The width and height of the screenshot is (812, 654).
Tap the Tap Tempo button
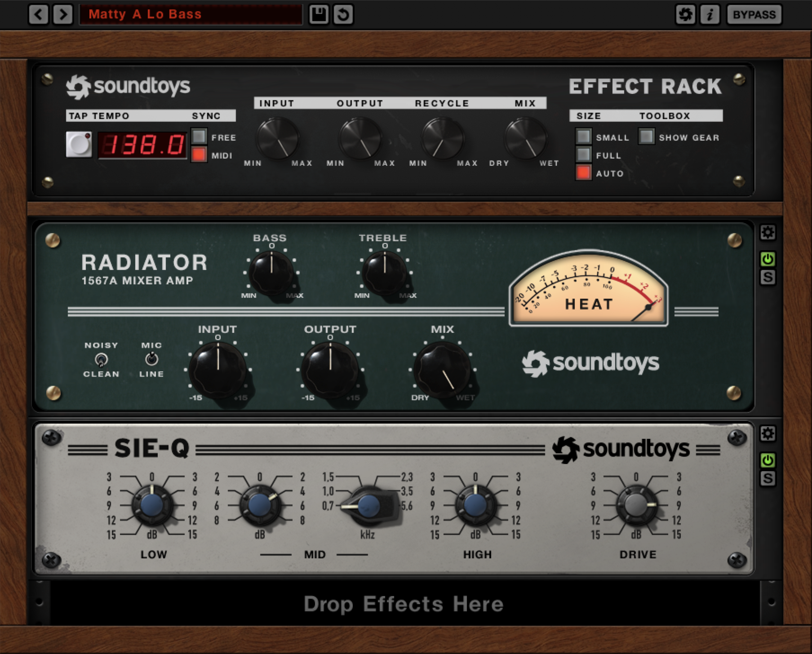[79, 144]
